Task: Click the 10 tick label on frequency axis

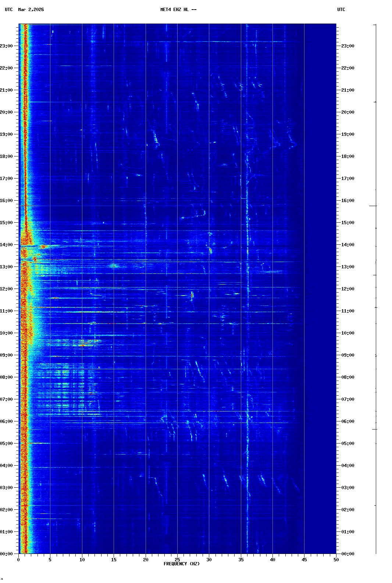Action: [x=82, y=560]
